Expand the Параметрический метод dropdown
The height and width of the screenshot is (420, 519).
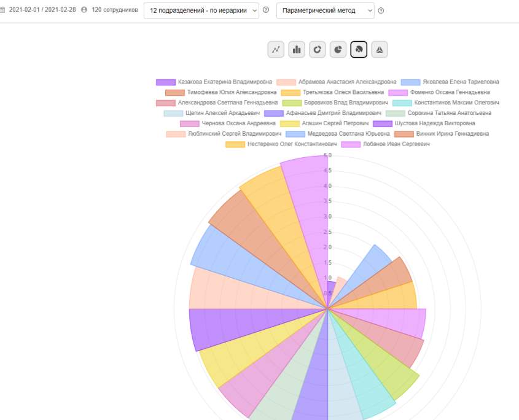(326, 10)
